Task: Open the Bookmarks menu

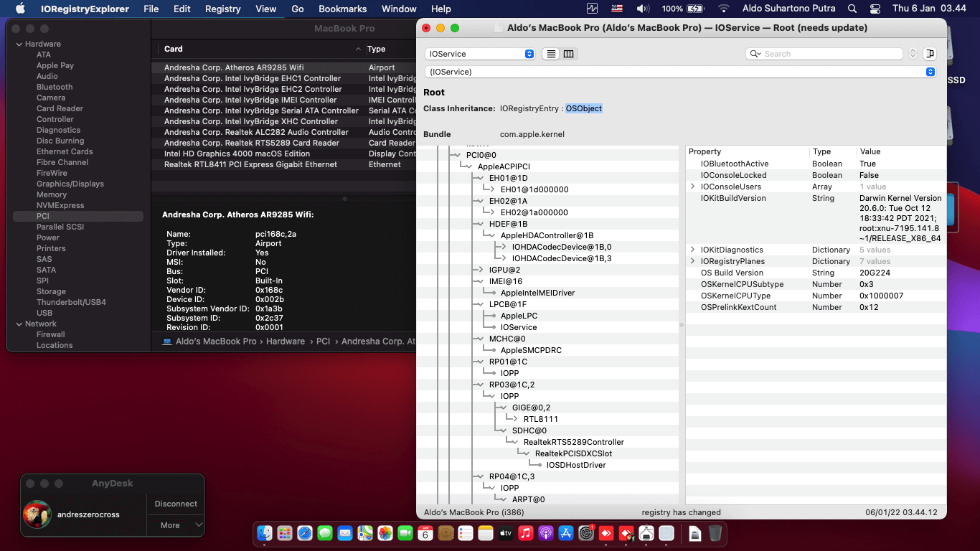Action: 342,9
